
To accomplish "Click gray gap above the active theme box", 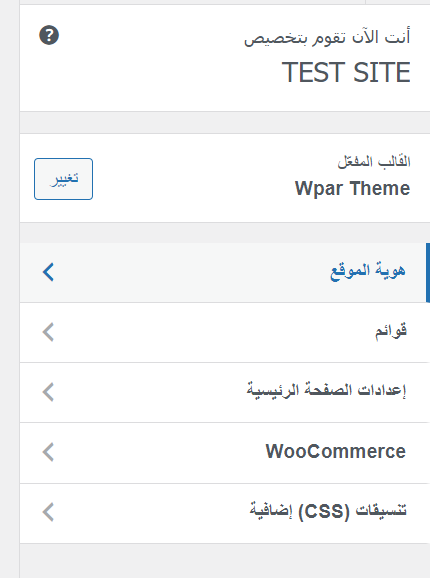I will point(225,123).
